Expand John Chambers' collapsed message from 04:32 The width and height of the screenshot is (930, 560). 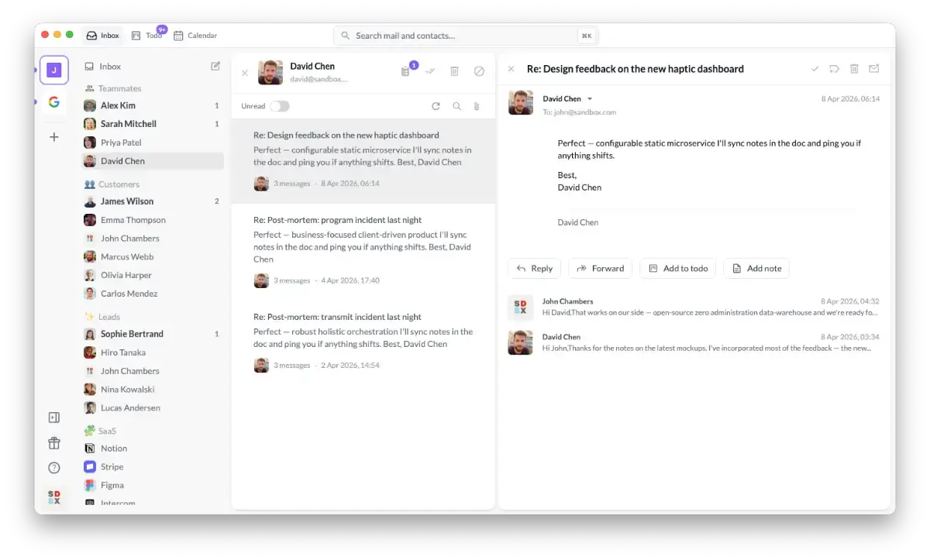pos(694,307)
